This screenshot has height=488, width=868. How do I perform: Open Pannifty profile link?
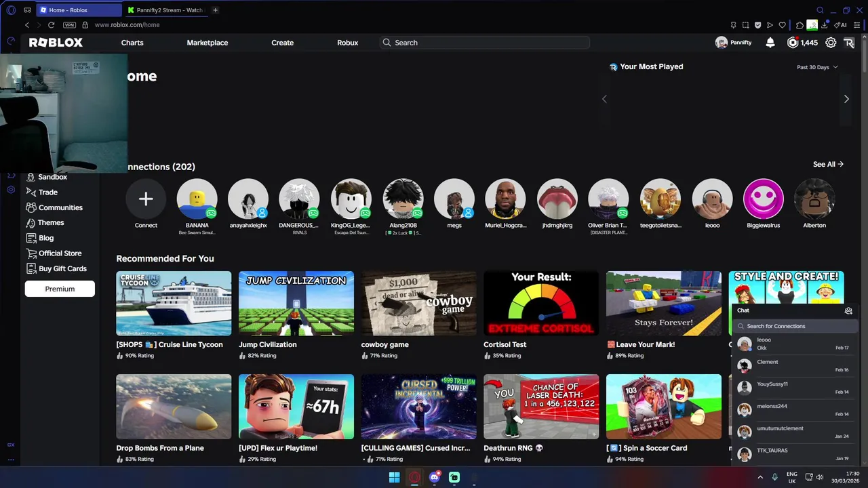coord(734,43)
